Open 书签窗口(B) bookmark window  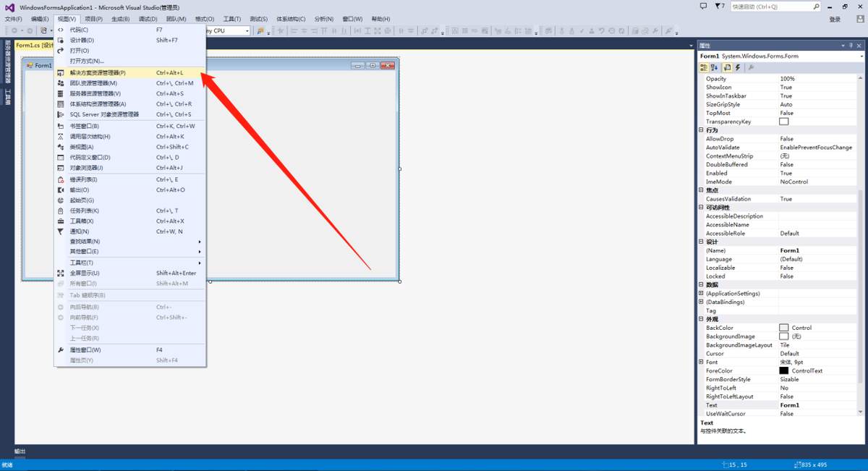tap(130, 126)
